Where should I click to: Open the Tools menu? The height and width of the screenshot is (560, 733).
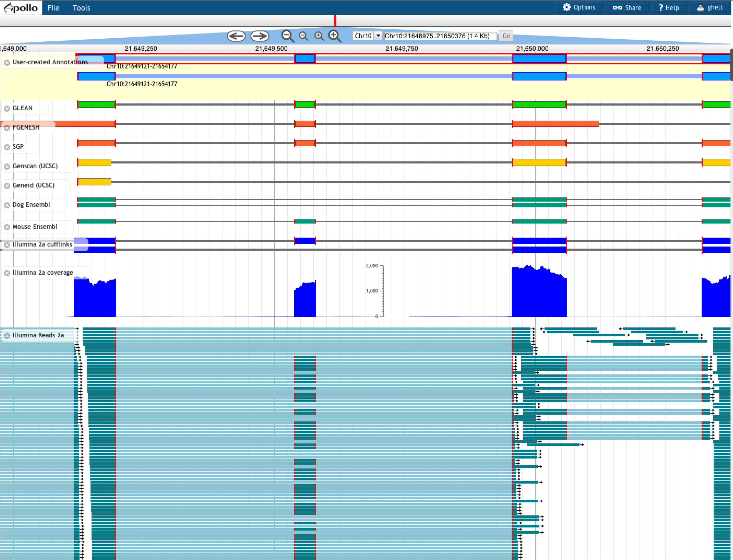81,8
